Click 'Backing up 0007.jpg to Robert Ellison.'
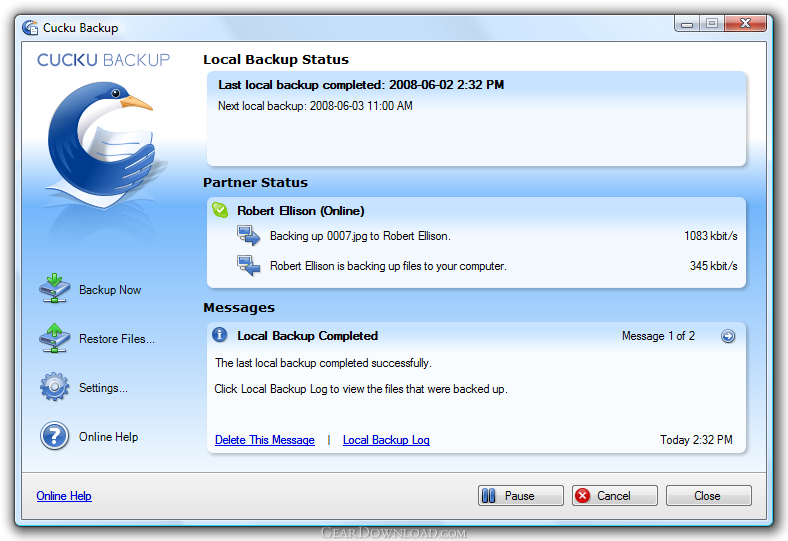This screenshot has height=541, width=788. pyautogui.click(x=360, y=236)
